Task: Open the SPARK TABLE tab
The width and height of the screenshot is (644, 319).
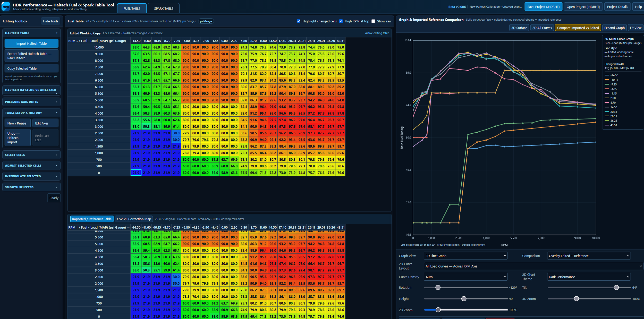Action: coord(164,8)
